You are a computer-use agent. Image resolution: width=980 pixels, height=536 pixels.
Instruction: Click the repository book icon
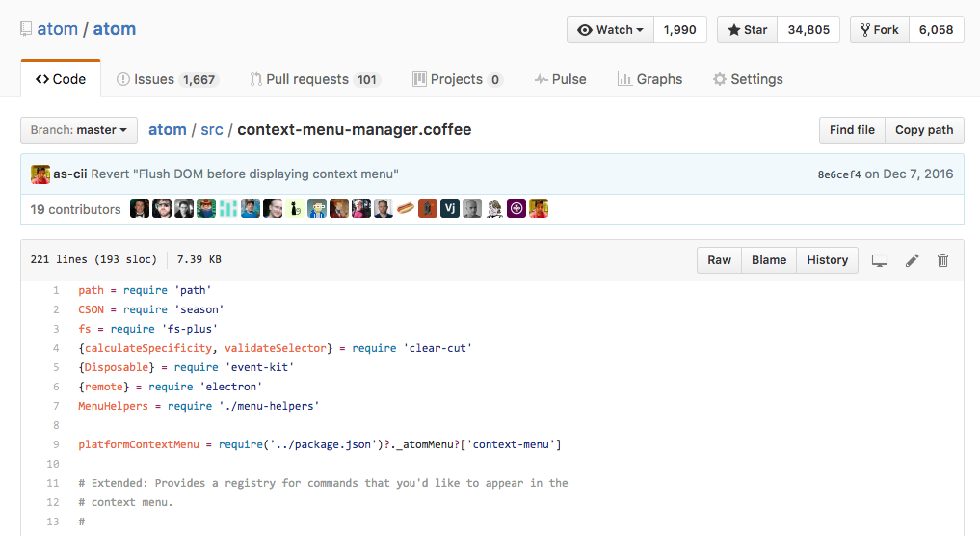click(x=26, y=29)
